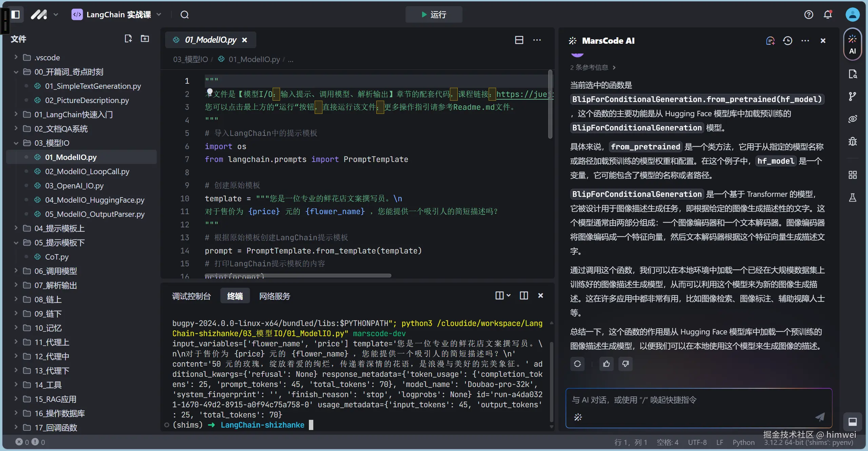This screenshot has height=451, width=868.
Task: Give thumbs up to the AI response
Action: pyautogui.click(x=606, y=364)
